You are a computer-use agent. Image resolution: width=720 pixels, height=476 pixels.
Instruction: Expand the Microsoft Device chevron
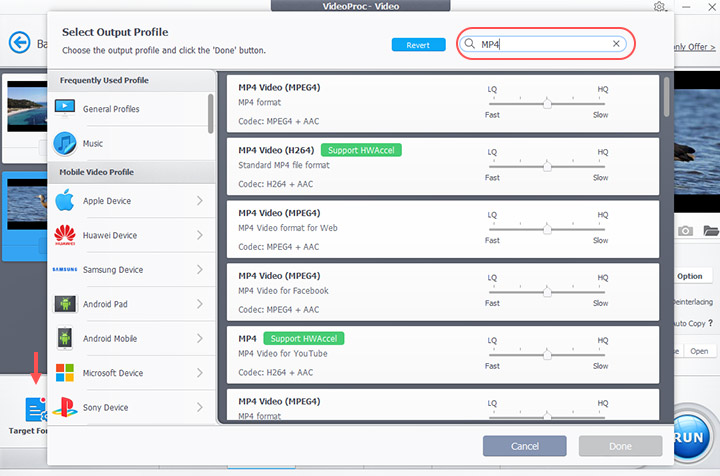tap(200, 373)
